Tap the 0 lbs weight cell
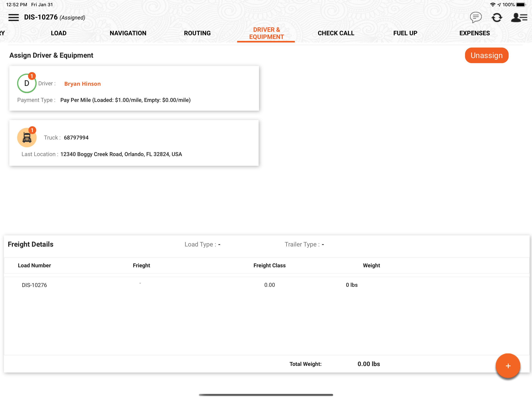The width and height of the screenshot is (532, 399). 351,285
